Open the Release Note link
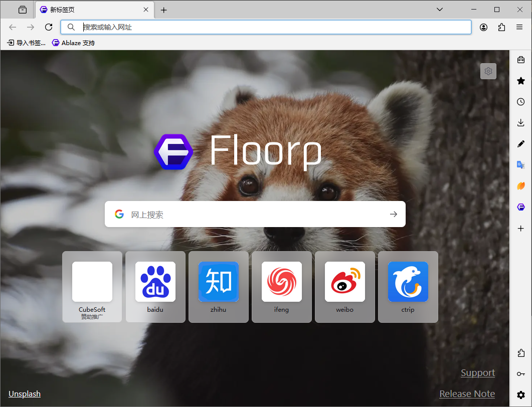This screenshot has width=532, height=407. (467, 393)
